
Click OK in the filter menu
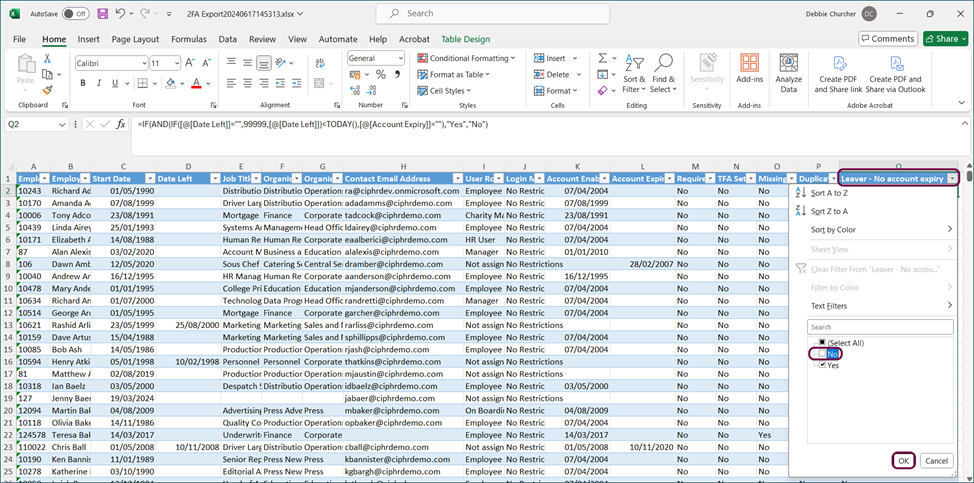903,461
